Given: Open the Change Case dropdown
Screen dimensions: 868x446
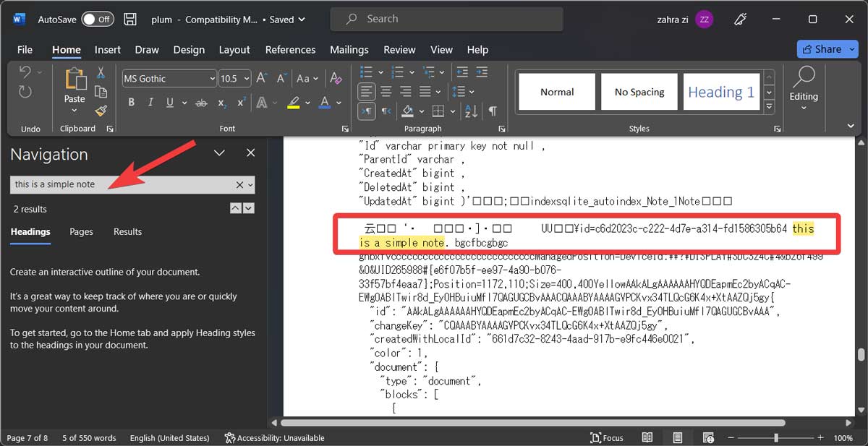Looking at the screenshot, I should 307,78.
